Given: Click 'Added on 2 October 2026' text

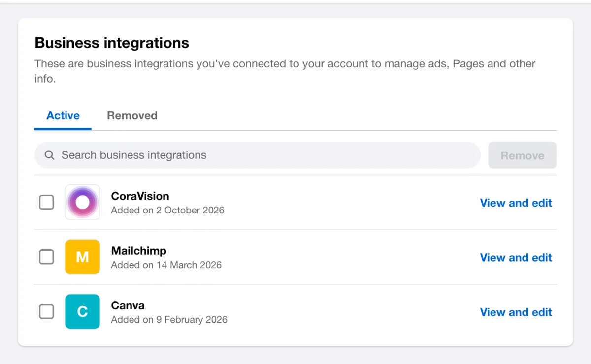Looking at the screenshot, I should pyautogui.click(x=167, y=210).
